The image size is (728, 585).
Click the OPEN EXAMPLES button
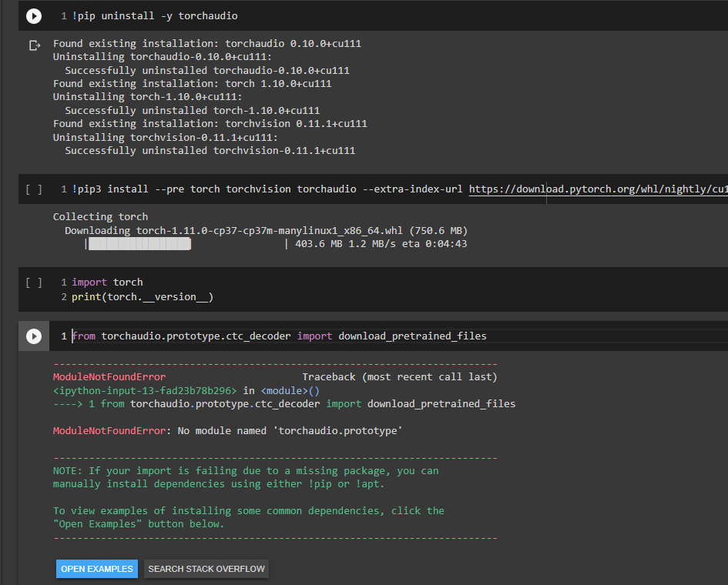(97, 569)
